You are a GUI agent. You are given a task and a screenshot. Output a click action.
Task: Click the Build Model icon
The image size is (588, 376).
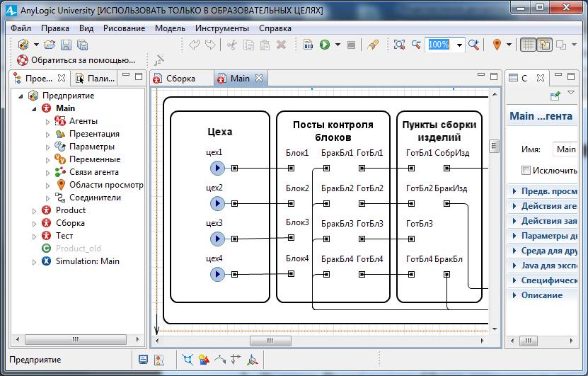coord(309,45)
